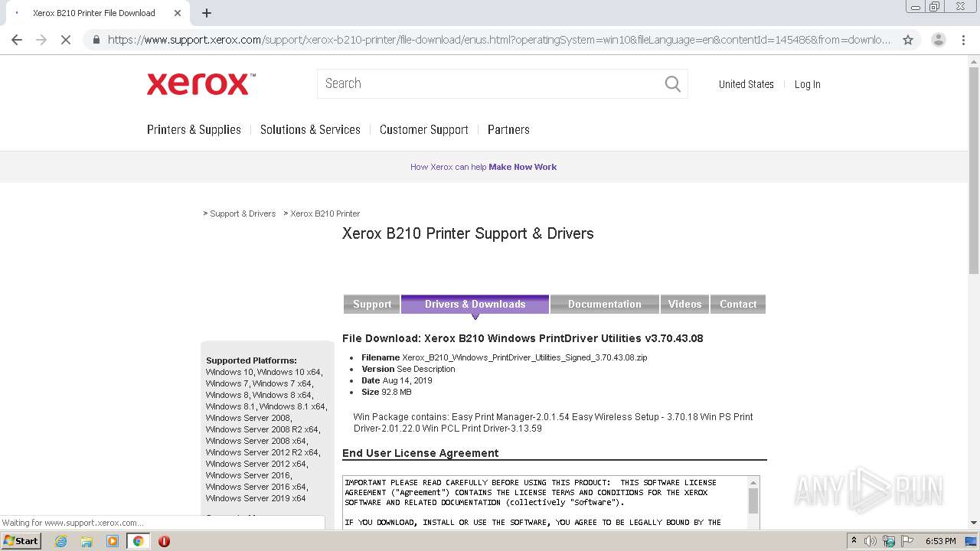
Task: Click the Win Package contains description text
Action: click(x=553, y=422)
